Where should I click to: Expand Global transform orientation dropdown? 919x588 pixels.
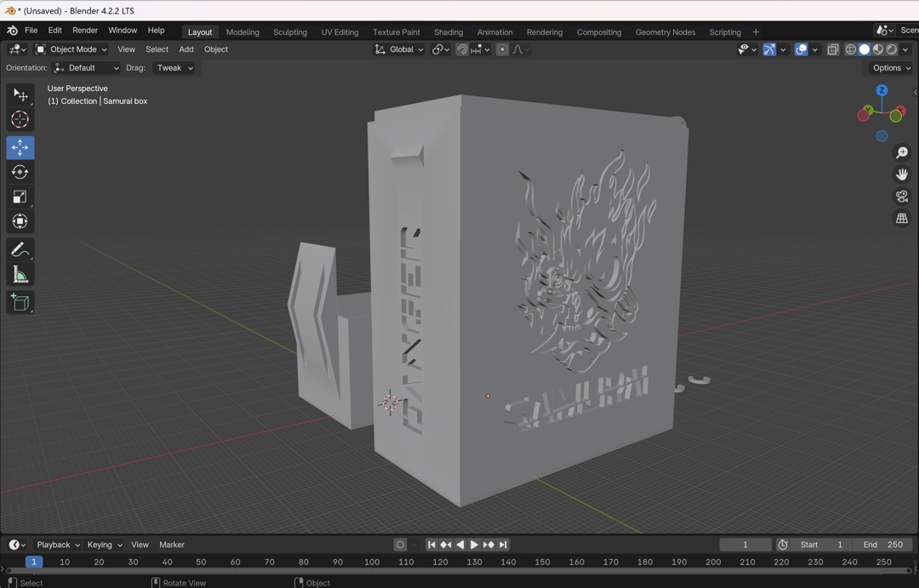coord(400,49)
